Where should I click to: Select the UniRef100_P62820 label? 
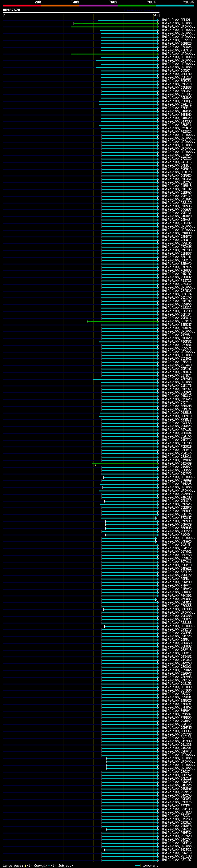click(177, 132)
